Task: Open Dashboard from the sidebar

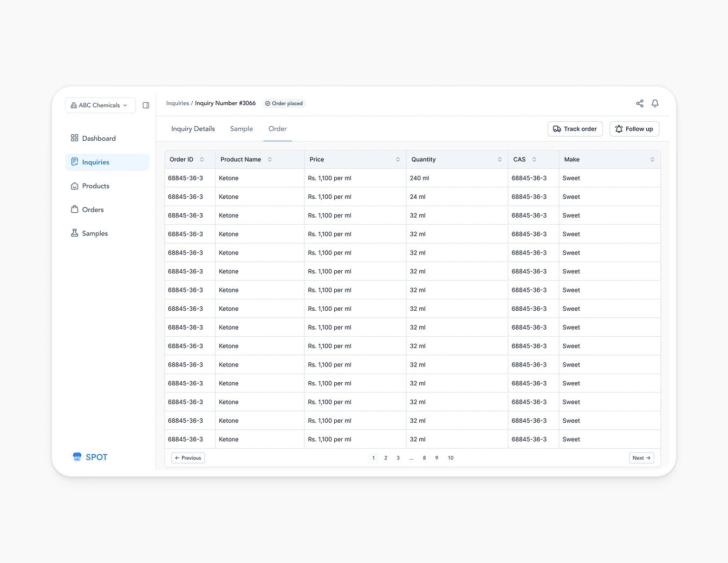Action: [x=99, y=139]
